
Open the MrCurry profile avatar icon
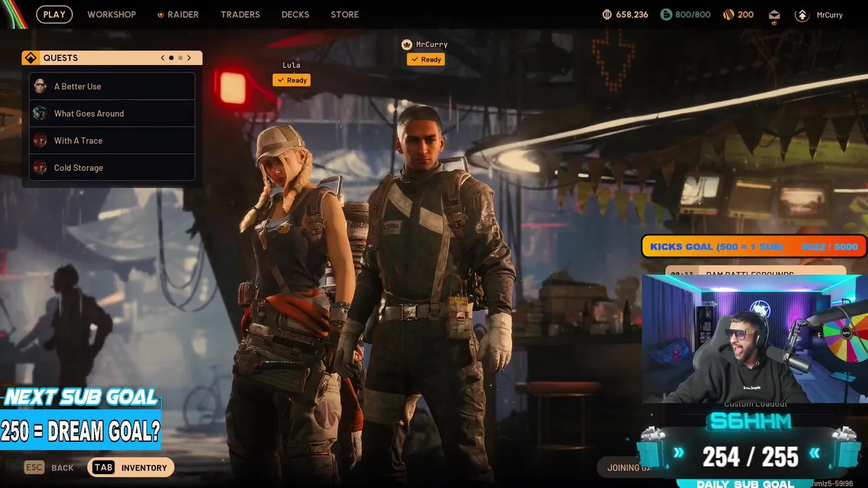(x=802, y=15)
